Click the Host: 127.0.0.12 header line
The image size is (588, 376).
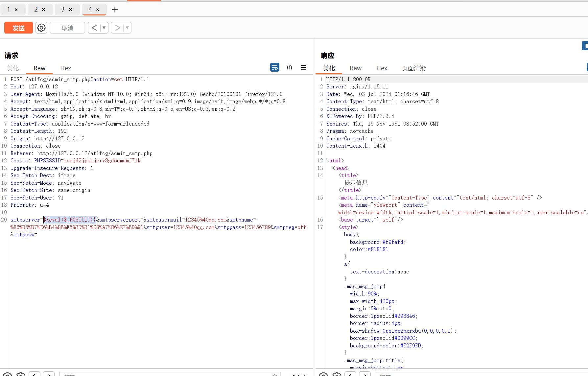point(34,87)
